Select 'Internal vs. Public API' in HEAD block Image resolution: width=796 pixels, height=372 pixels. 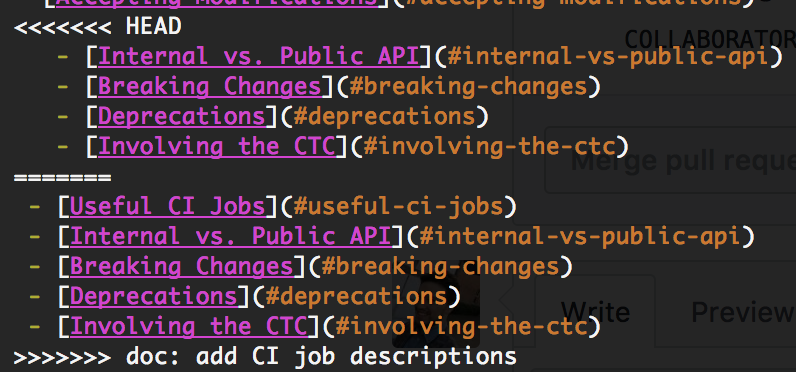[x=258, y=56]
